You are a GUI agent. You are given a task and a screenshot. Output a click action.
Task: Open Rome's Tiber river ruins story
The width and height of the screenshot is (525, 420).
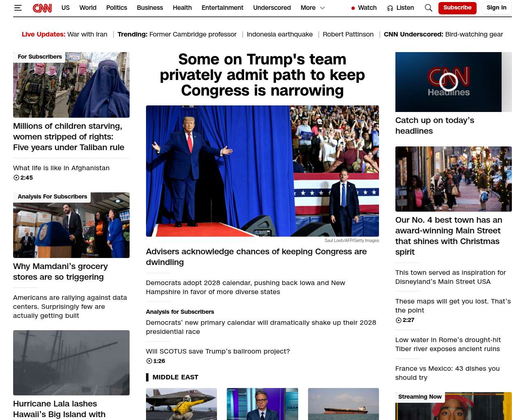pyautogui.click(x=448, y=344)
